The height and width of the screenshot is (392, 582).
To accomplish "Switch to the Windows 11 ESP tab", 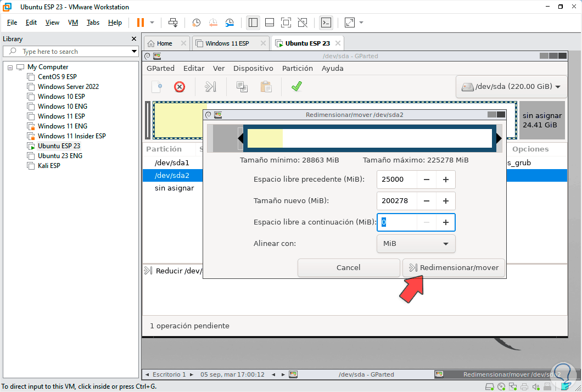I will click(x=227, y=43).
